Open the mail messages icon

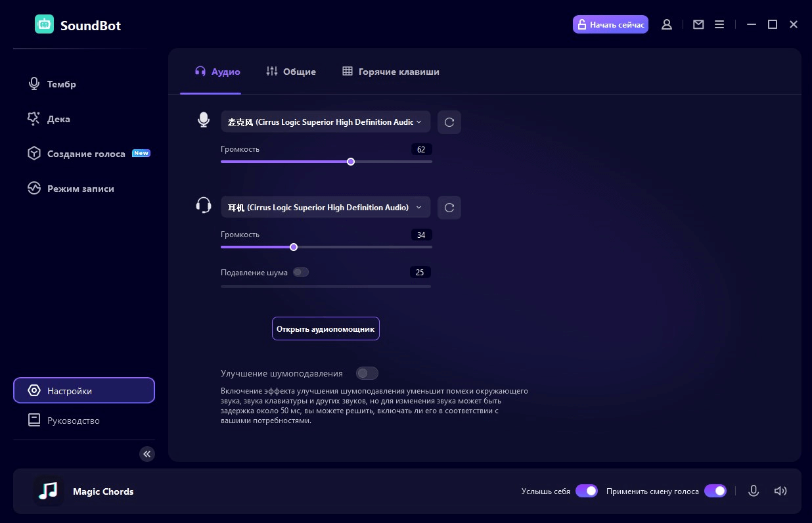point(698,24)
